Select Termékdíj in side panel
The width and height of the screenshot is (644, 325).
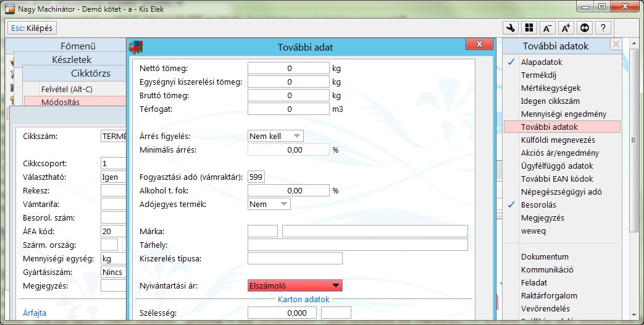tap(538, 75)
